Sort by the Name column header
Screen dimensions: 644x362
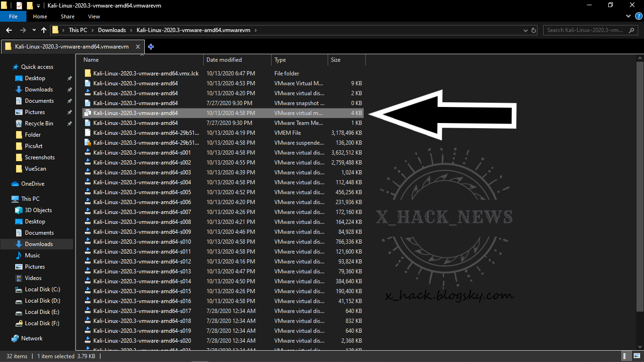tap(91, 60)
